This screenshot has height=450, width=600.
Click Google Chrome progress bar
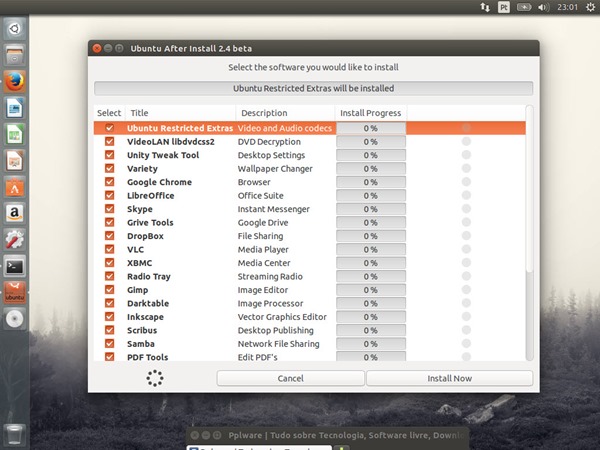pos(371,182)
